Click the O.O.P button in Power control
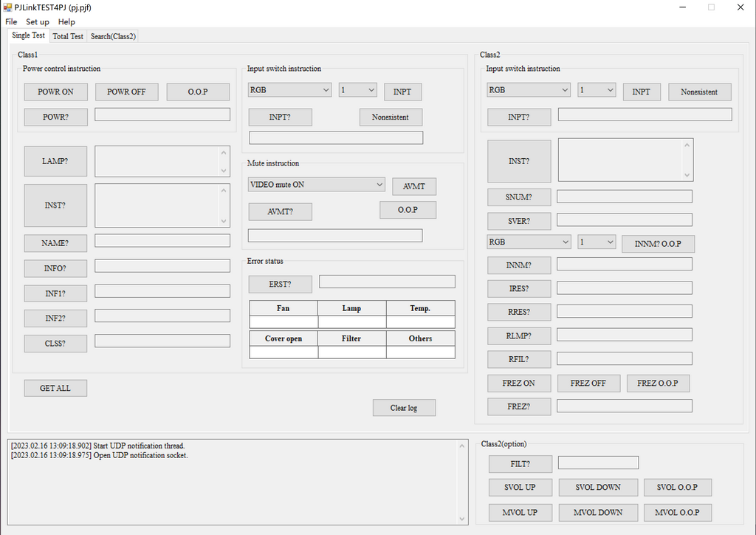Image resolution: width=756 pixels, height=535 pixels. pyautogui.click(x=198, y=92)
